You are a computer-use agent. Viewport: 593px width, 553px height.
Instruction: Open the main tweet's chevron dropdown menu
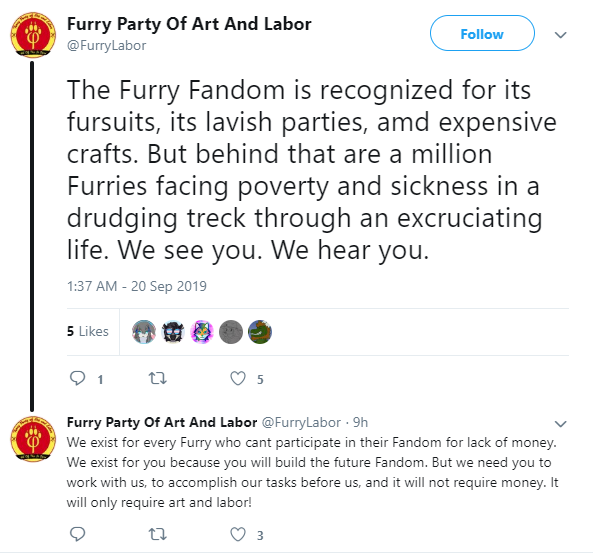click(x=560, y=35)
